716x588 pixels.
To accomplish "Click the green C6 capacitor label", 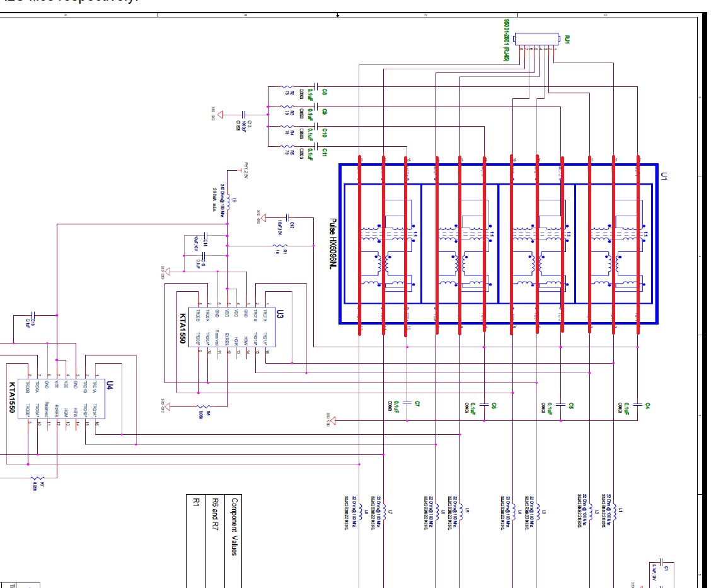I will pos(494,406).
